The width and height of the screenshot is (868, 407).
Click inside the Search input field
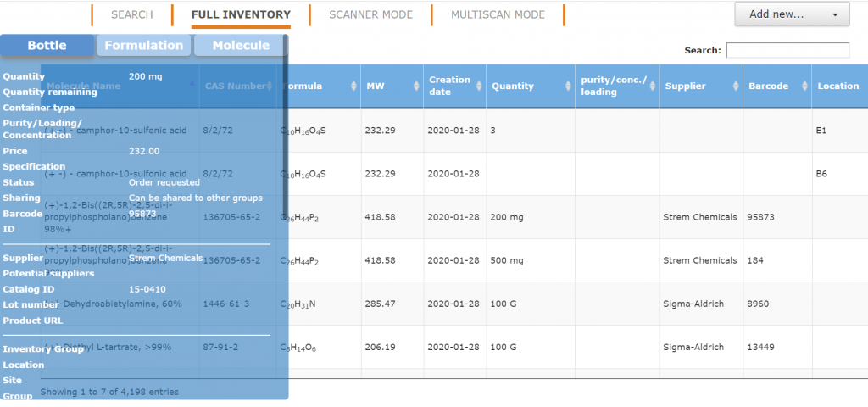tap(787, 51)
